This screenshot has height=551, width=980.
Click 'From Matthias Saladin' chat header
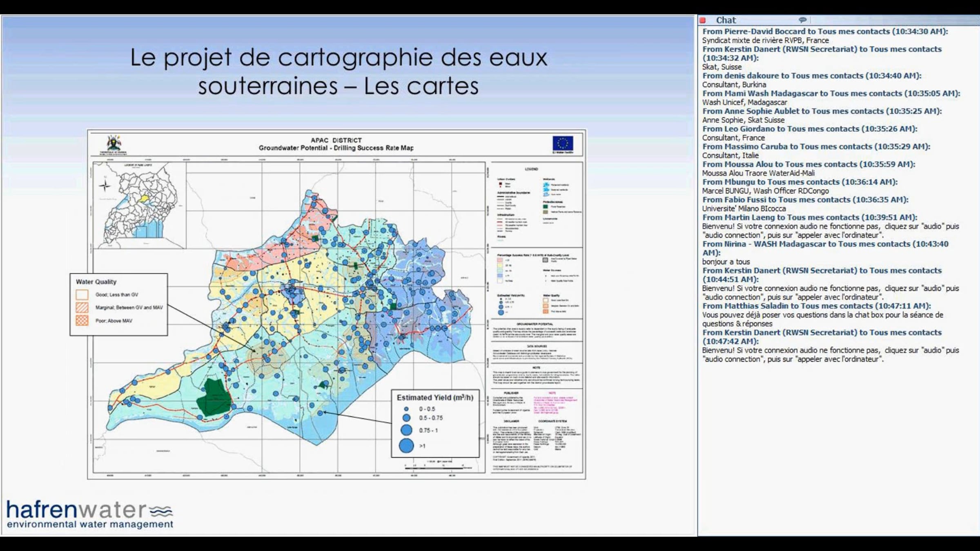817,306
